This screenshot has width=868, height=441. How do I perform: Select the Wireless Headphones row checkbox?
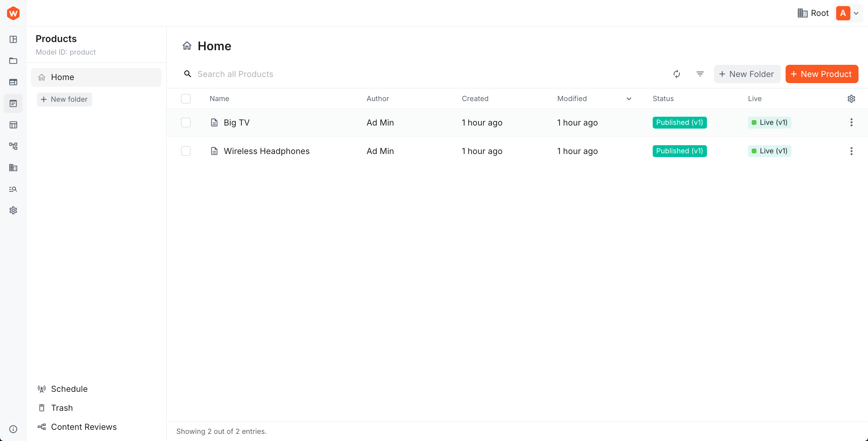pyautogui.click(x=186, y=151)
